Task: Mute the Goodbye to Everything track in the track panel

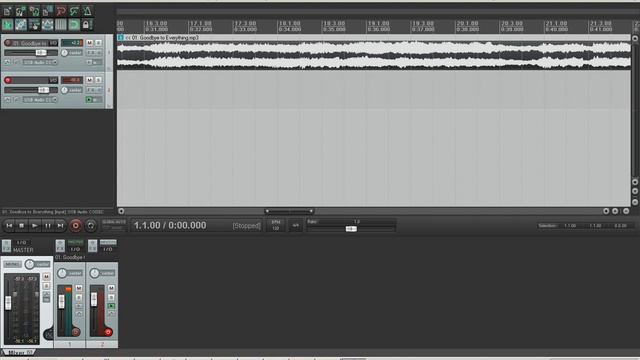Action: [89, 43]
